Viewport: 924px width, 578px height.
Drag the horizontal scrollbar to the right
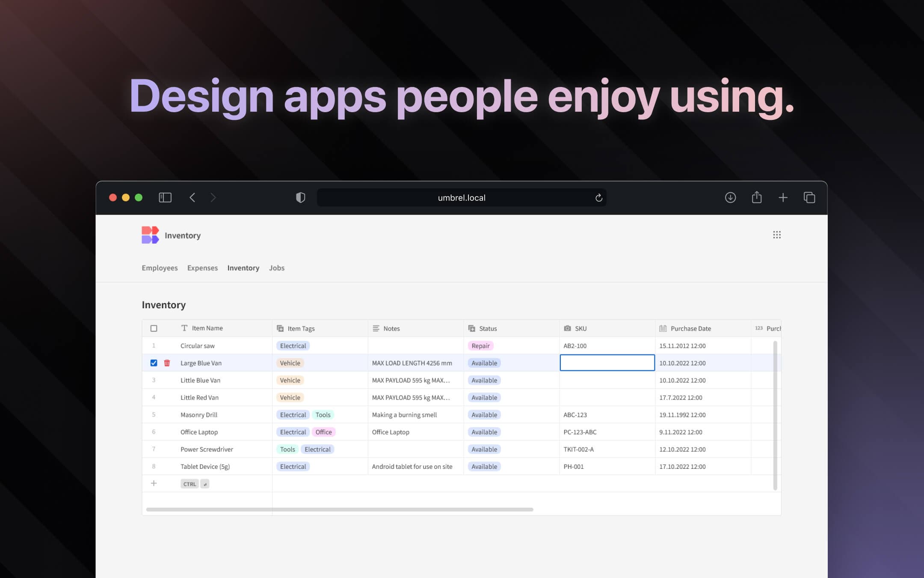[x=532, y=509]
